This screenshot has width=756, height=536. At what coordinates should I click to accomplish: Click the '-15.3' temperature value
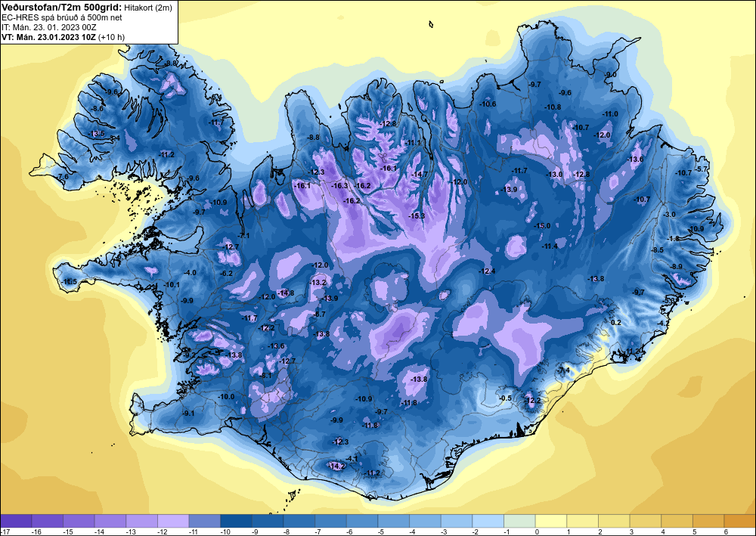pyautogui.click(x=417, y=216)
